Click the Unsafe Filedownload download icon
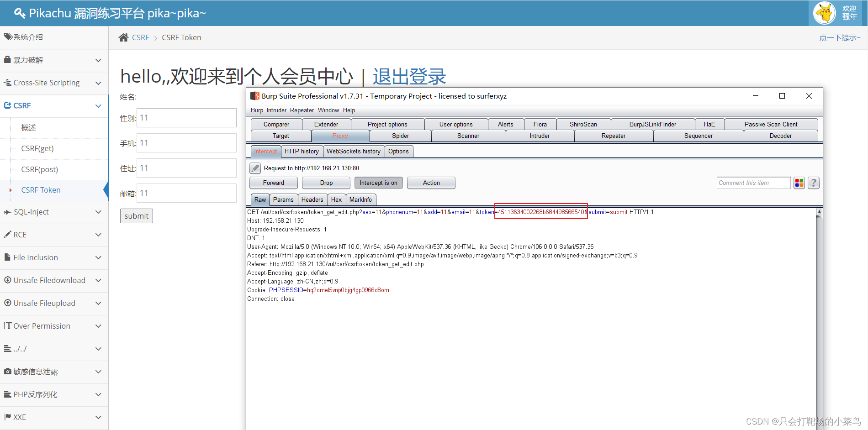Image resolution: width=868 pixels, height=430 pixels. (7, 280)
